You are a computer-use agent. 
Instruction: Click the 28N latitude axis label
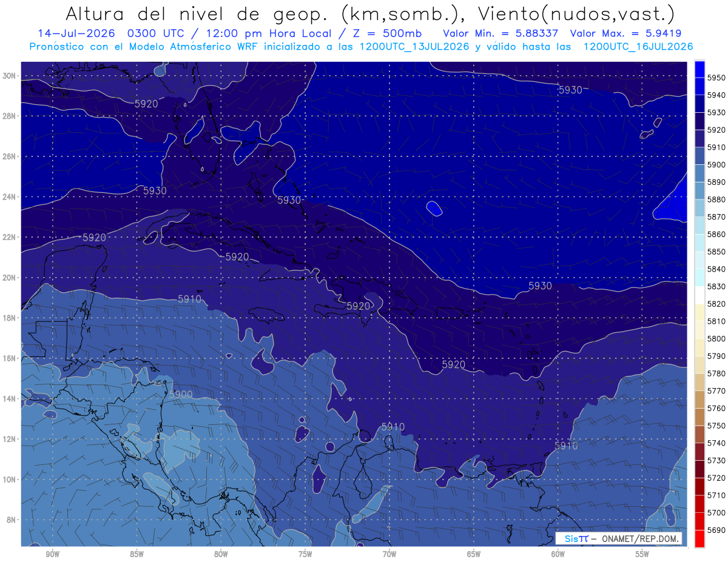[x=8, y=116]
